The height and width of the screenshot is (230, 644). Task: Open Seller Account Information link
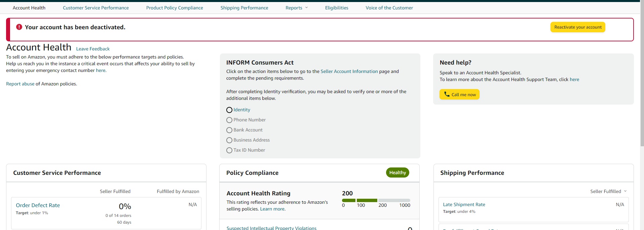tap(349, 71)
